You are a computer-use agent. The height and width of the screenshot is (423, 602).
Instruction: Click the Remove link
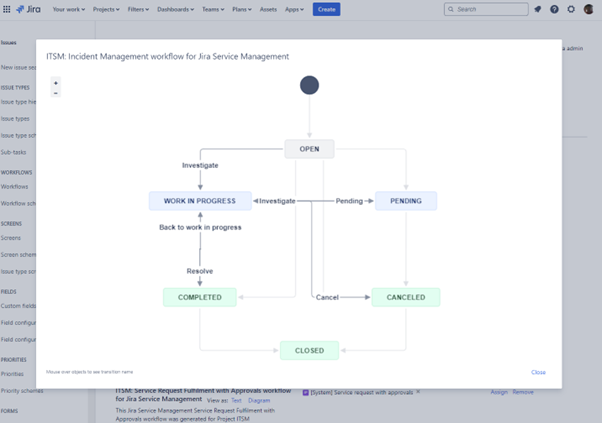pos(523,392)
